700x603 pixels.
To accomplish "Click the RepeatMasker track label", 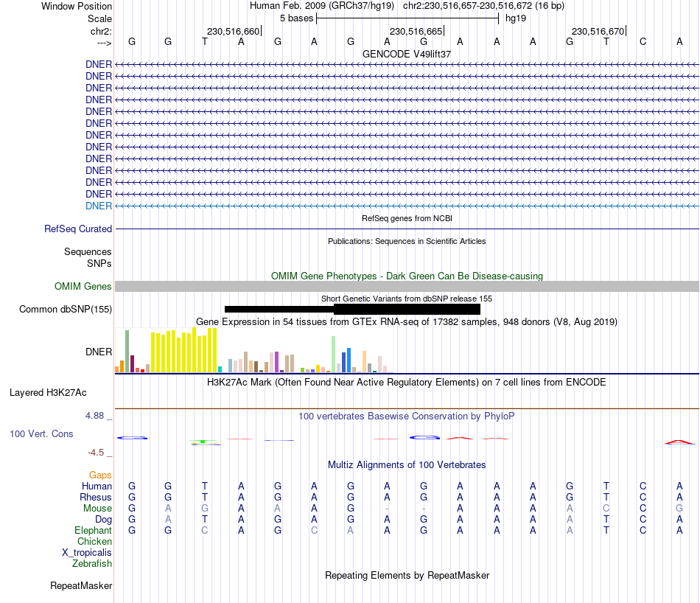I will click(x=81, y=585).
